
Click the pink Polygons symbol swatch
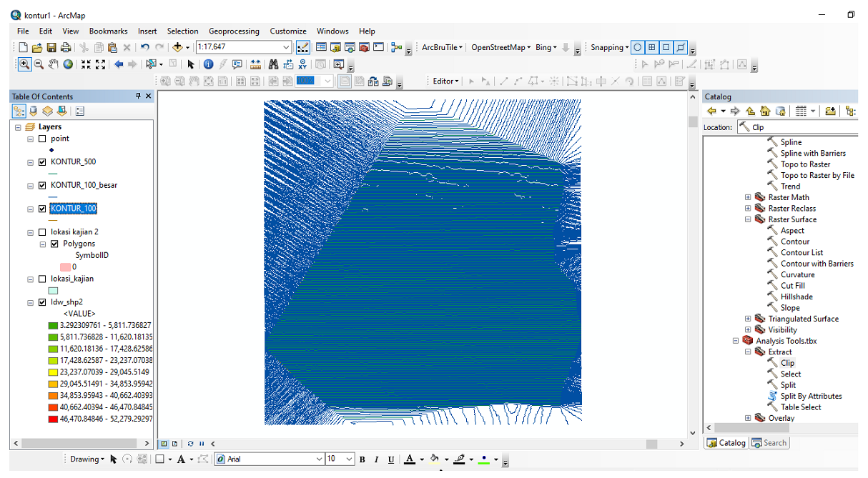(65, 267)
